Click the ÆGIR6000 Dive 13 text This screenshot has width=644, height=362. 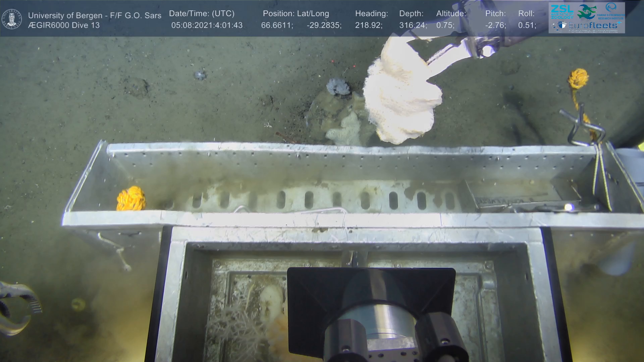point(64,25)
